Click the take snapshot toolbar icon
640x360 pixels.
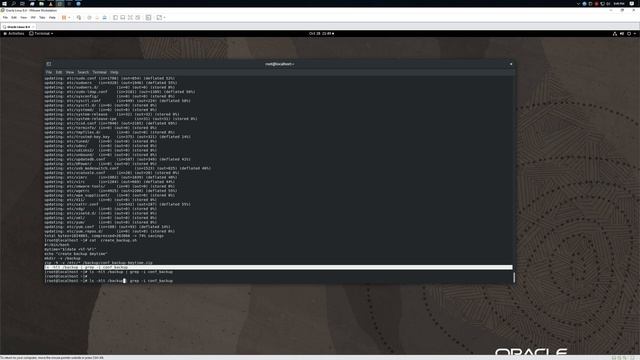coord(89,18)
